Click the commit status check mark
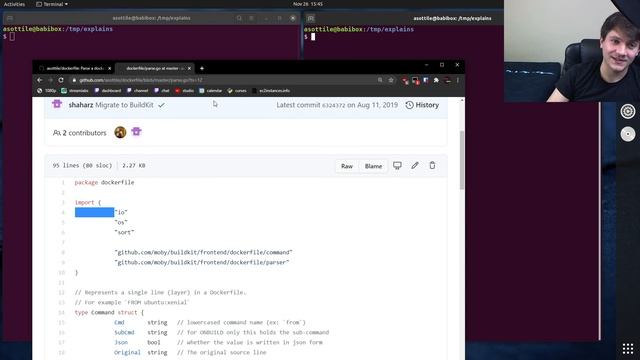 click(x=162, y=105)
